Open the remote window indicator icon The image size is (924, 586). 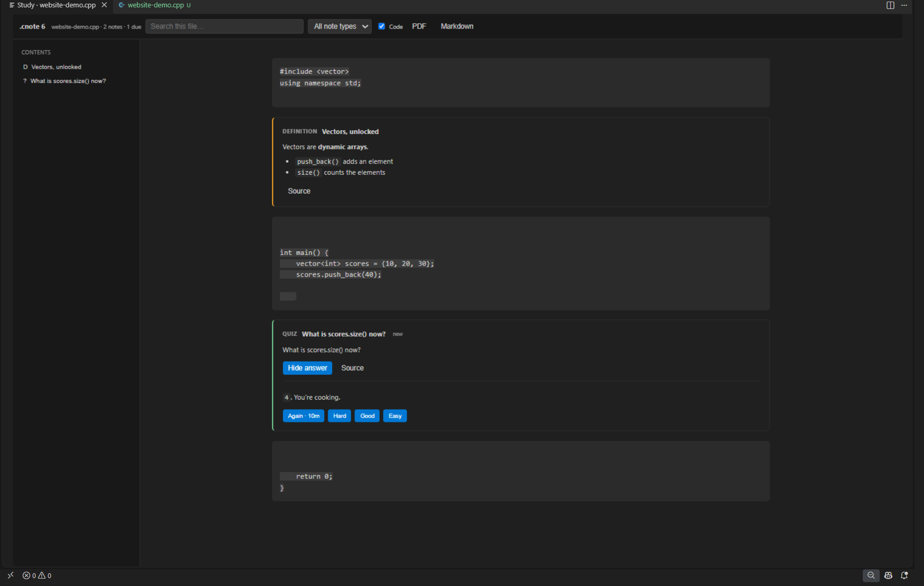tap(11, 575)
